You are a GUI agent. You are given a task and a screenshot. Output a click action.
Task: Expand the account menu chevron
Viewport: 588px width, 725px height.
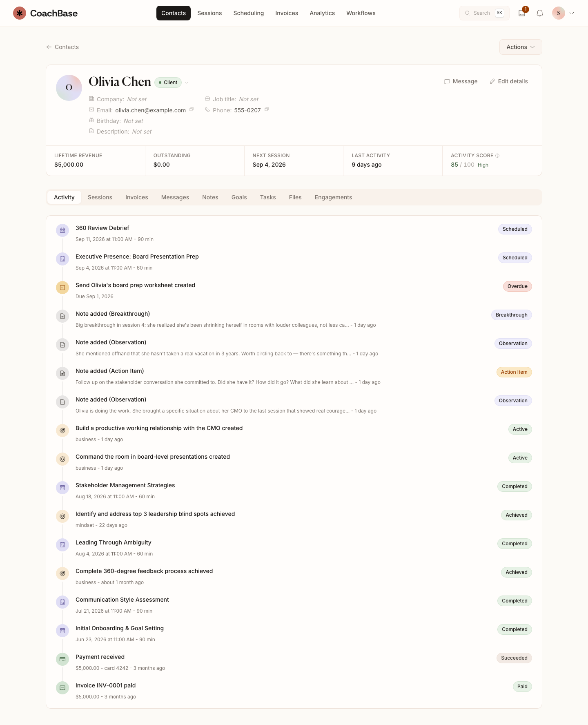[x=572, y=13]
